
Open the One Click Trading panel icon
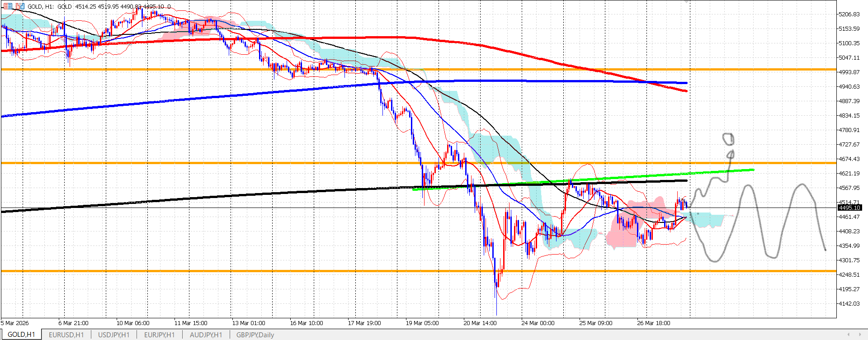tap(8, 6)
